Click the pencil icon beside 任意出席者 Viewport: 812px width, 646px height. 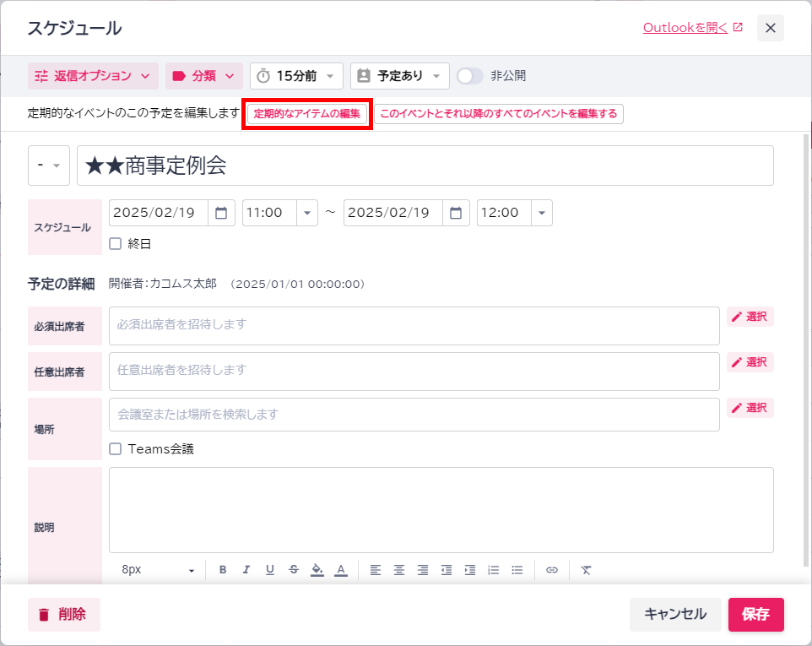tap(736, 362)
